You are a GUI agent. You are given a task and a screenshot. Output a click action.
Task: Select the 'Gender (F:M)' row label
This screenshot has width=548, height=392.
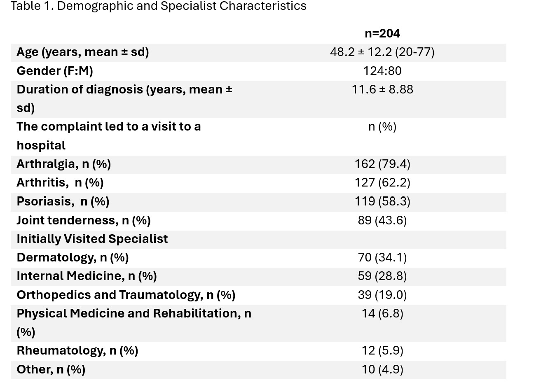click(55, 71)
